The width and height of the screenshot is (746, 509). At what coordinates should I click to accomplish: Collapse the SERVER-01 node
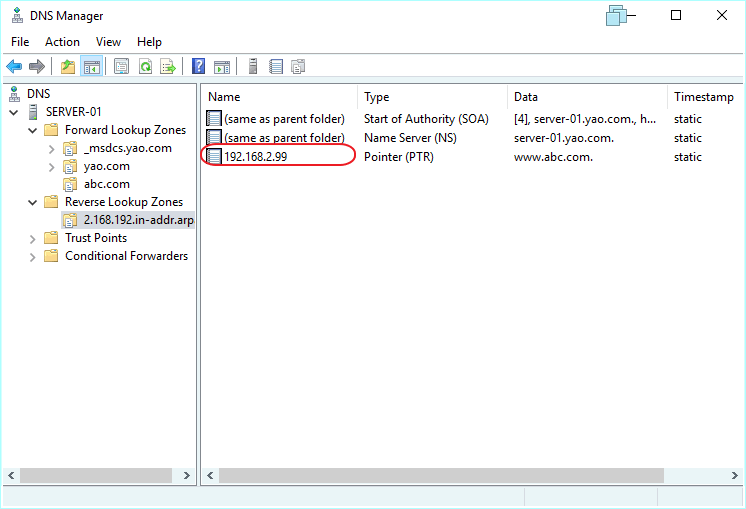[14, 112]
